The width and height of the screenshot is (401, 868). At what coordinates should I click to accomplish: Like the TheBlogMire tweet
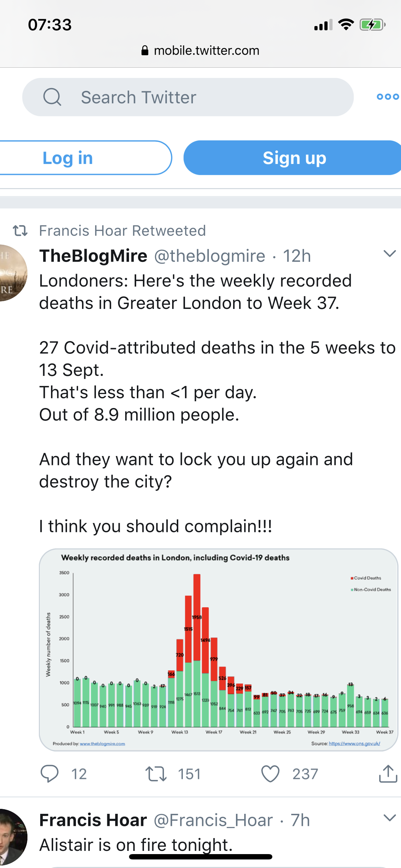(x=270, y=774)
